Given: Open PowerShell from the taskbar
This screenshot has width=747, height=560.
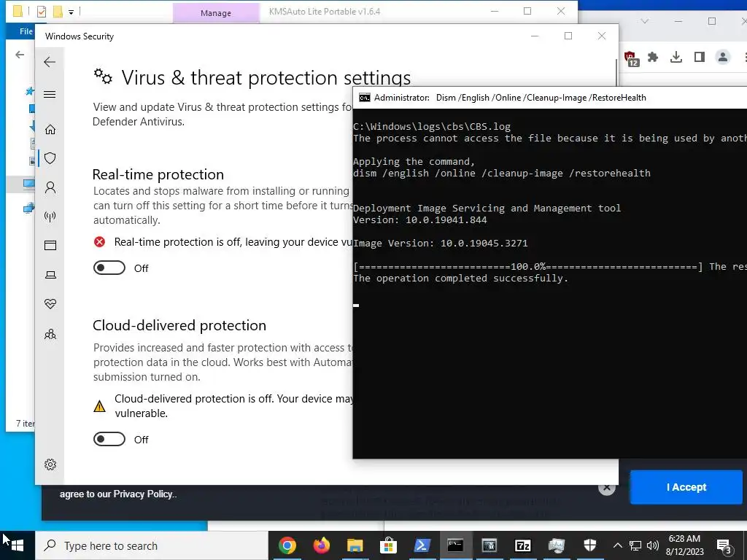Looking at the screenshot, I should click(422, 545).
